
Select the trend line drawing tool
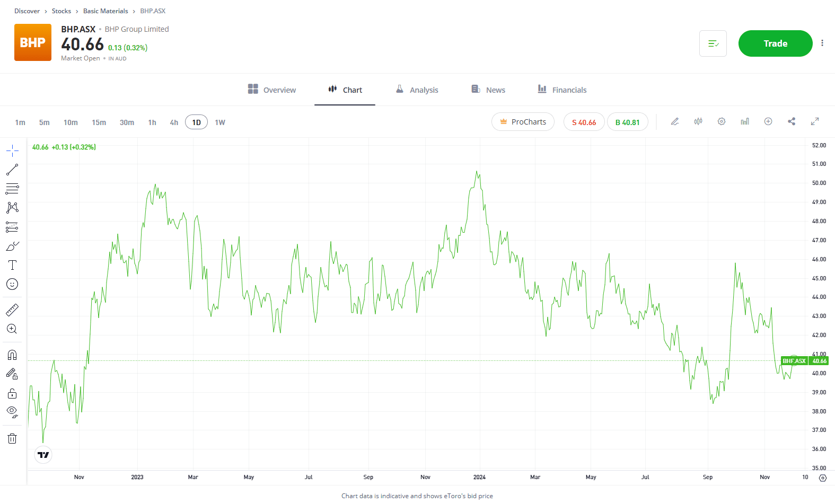[x=12, y=170]
